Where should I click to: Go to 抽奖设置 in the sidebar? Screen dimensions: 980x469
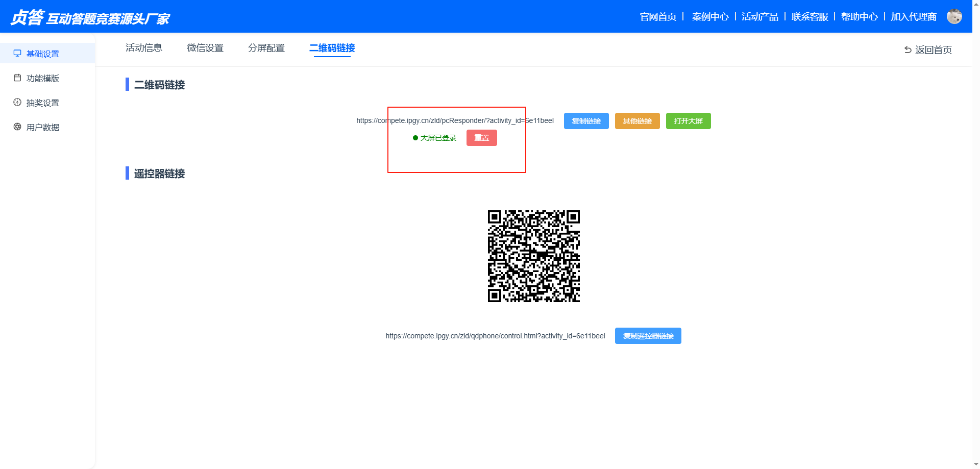click(x=47, y=103)
